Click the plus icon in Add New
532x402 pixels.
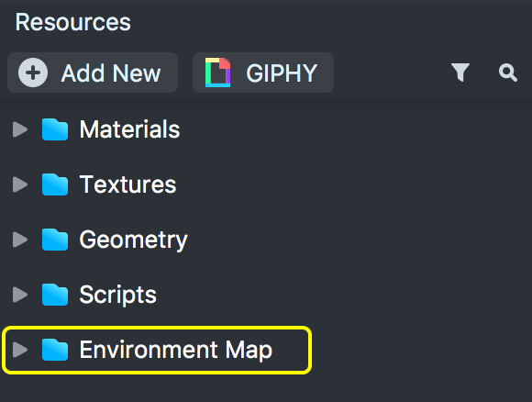coord(33,73)
